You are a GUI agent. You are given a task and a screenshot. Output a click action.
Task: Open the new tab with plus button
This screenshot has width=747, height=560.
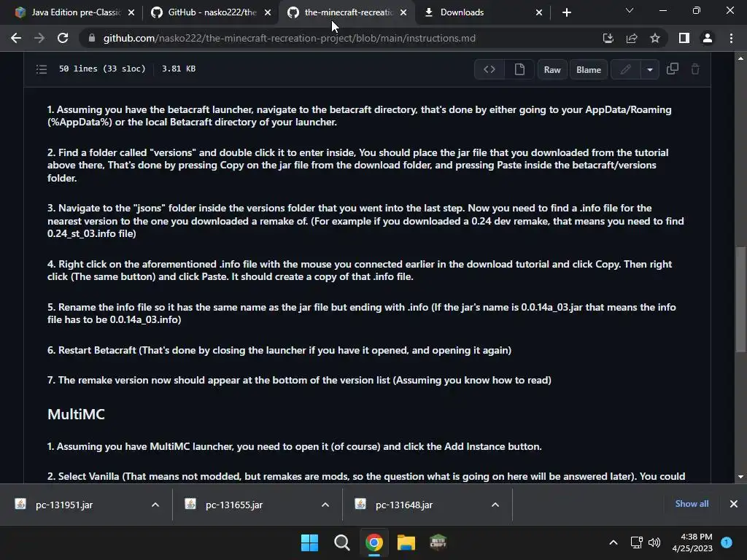pyautogui.click(x=566, y=12)
